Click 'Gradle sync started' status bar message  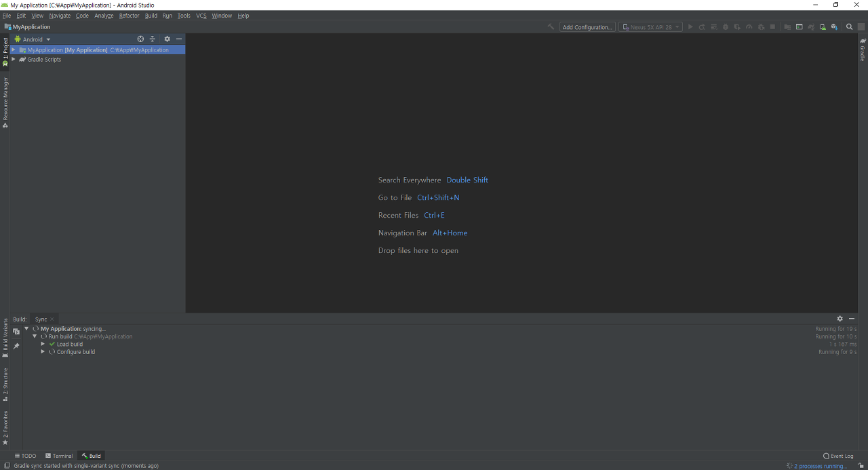[x=86, y=466]
